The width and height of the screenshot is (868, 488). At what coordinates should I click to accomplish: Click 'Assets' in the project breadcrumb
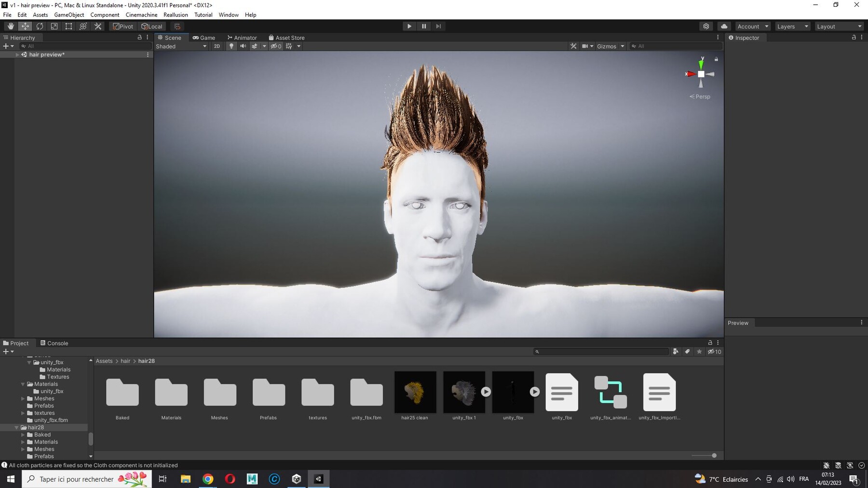pyautogui.click(x=104, y=361)
